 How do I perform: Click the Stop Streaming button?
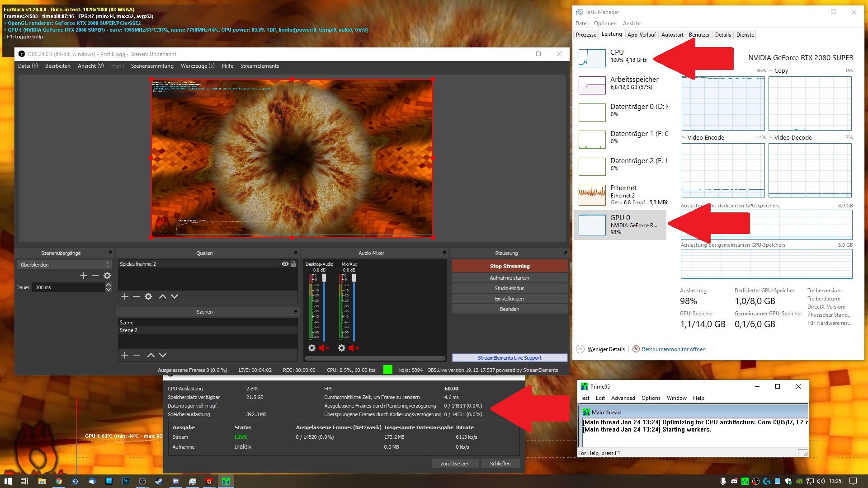click(509, 266)
